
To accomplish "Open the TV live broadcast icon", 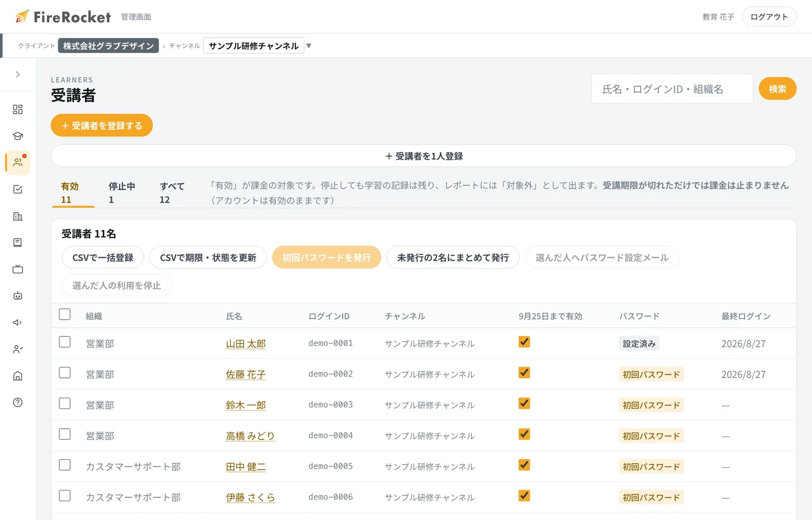I will pyautogui.click(x=18, y=269).
